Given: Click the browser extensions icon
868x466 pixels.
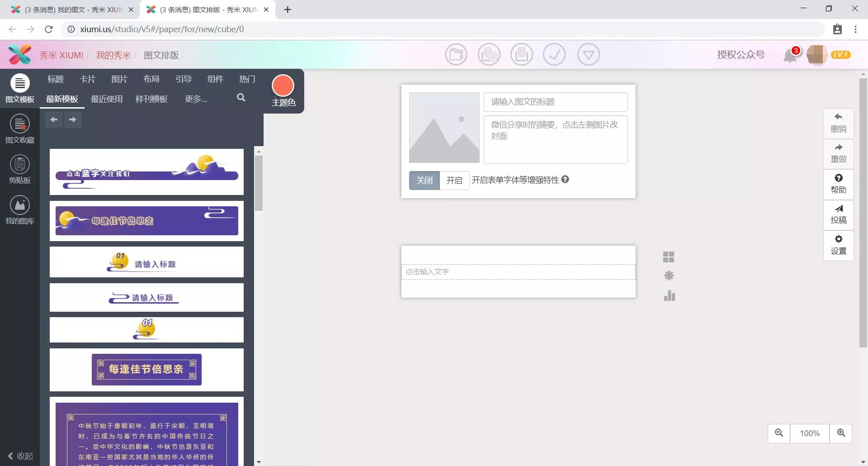Looking at the screenshot, I should [837, 29].
